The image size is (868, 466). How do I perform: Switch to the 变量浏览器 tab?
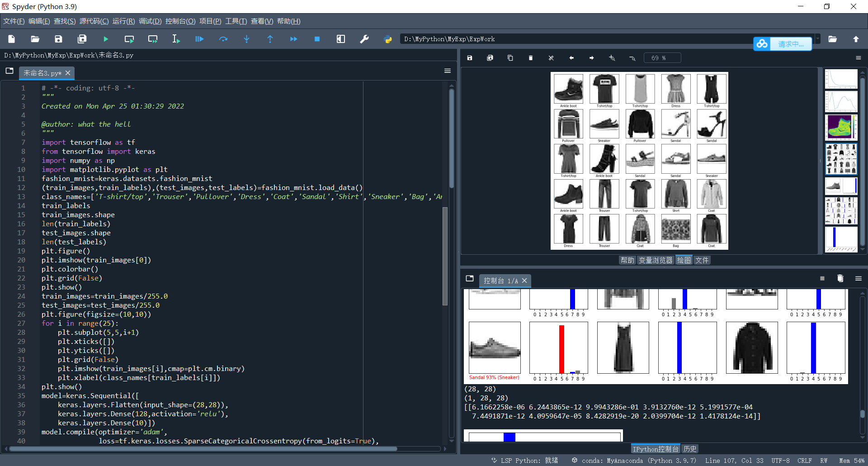click(655, 260)
